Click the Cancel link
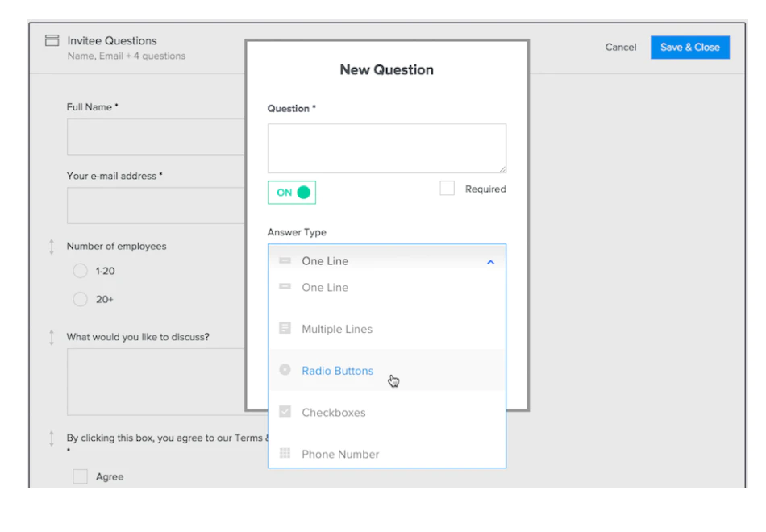This screenshot has width=766, height=532. point(621,48)
